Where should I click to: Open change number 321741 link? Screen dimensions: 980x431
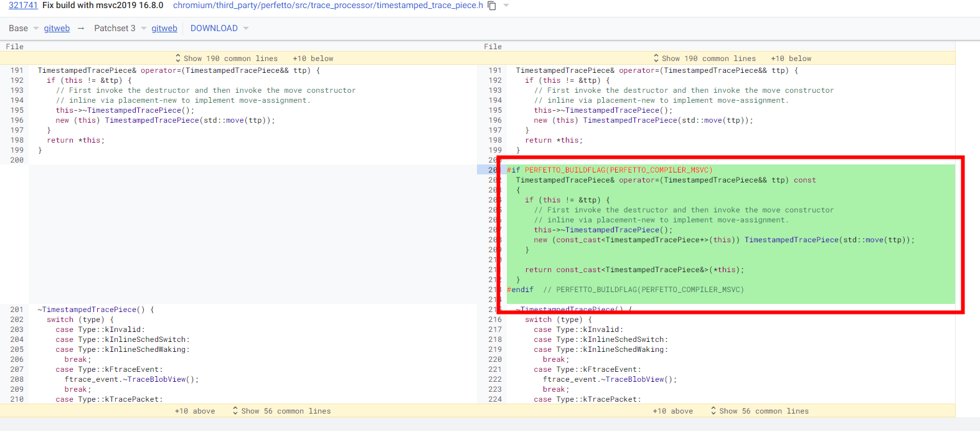[23, 5]
